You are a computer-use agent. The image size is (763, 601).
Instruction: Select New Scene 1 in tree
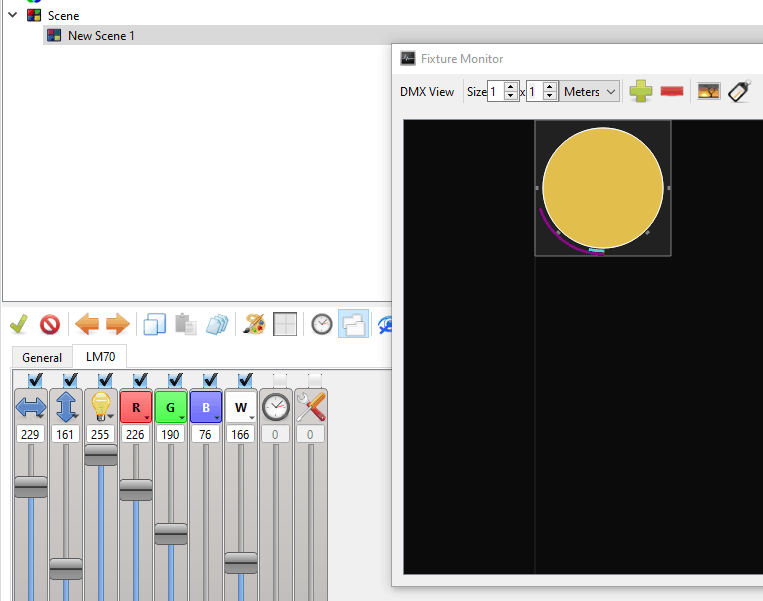101,36
